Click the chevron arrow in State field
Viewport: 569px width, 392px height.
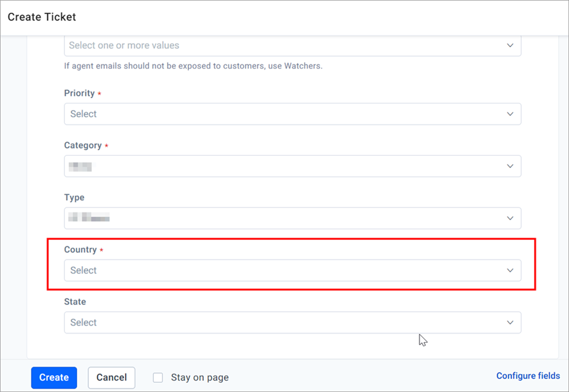tap(510, 323)
